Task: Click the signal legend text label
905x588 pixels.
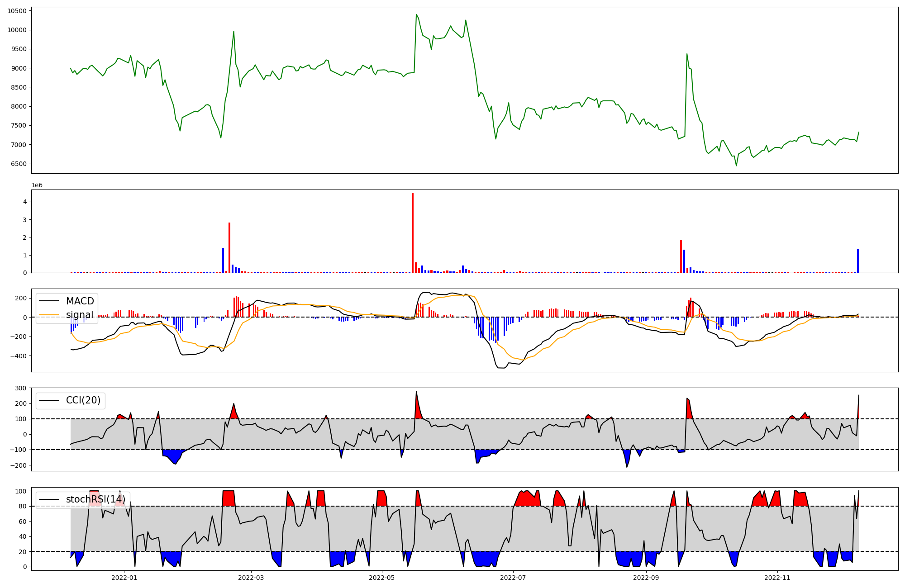Action: point(80,315)
